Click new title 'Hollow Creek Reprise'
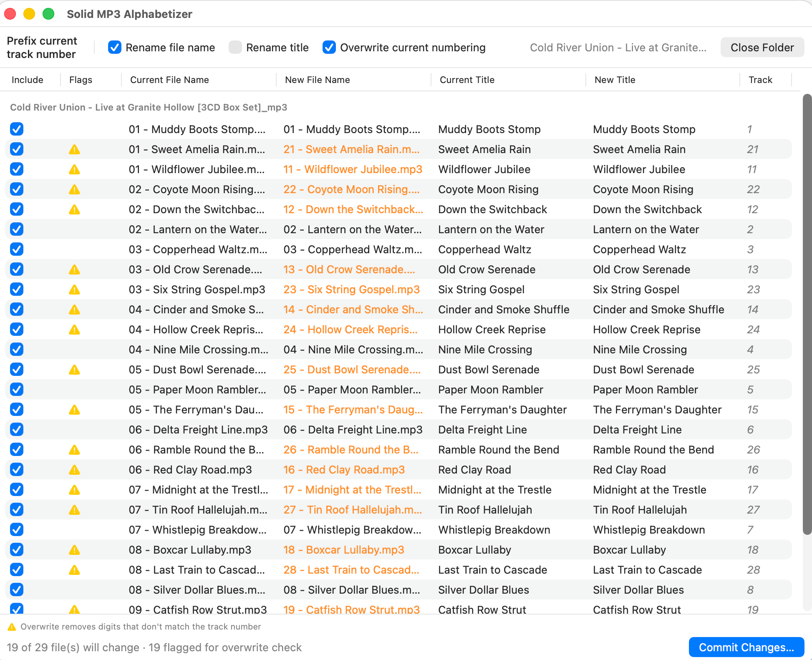Viewport: 812px width, 660px height. pyautogui.click(x=647, y=330)
